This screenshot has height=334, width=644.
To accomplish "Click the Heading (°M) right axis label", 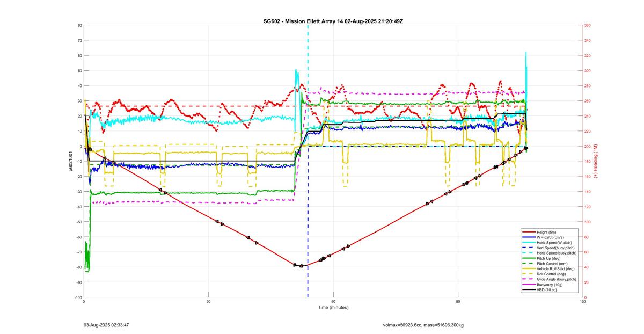I will [596, 161].
